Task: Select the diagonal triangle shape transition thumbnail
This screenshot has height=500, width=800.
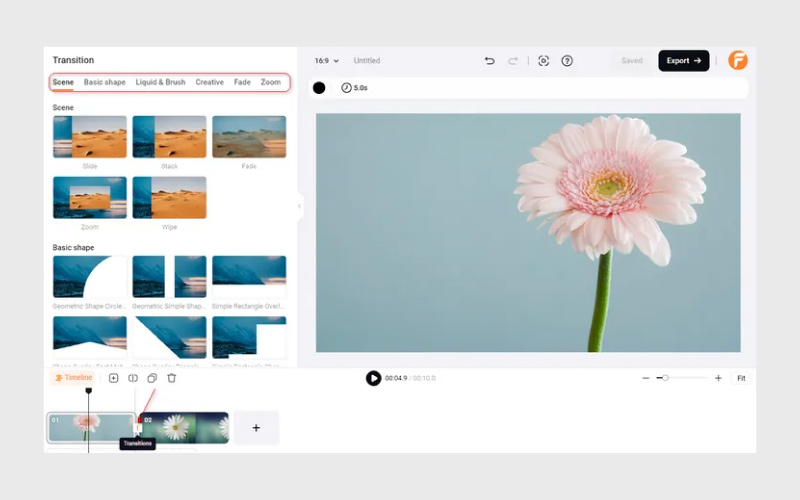Action: (x=169, y=337)
